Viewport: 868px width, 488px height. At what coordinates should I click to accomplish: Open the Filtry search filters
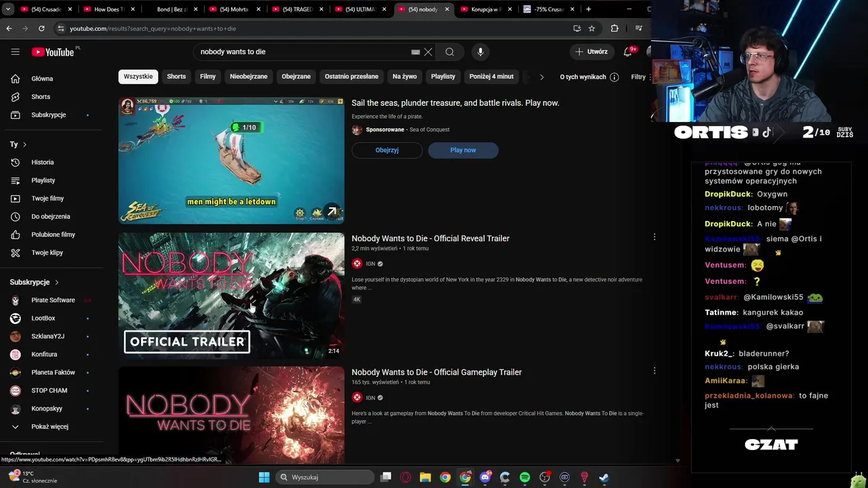coord(638,77)
